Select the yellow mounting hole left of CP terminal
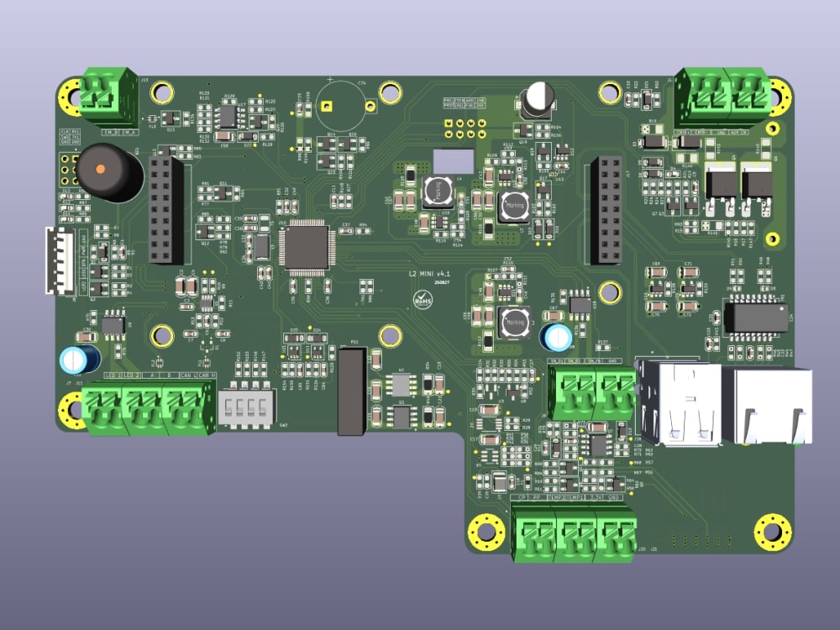Viewport: 840px width, 630px height. pyautogui.click(x=486, y=532)
